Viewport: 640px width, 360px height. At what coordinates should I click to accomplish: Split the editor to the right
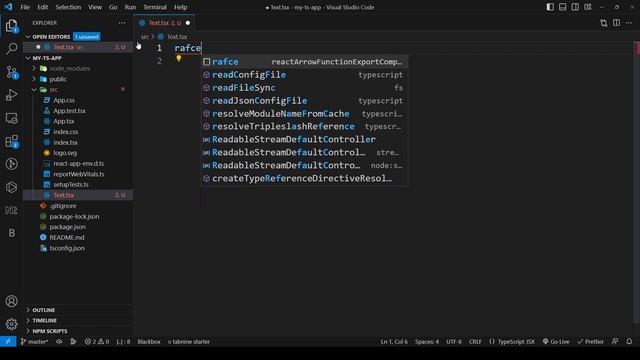coord(616,23)
